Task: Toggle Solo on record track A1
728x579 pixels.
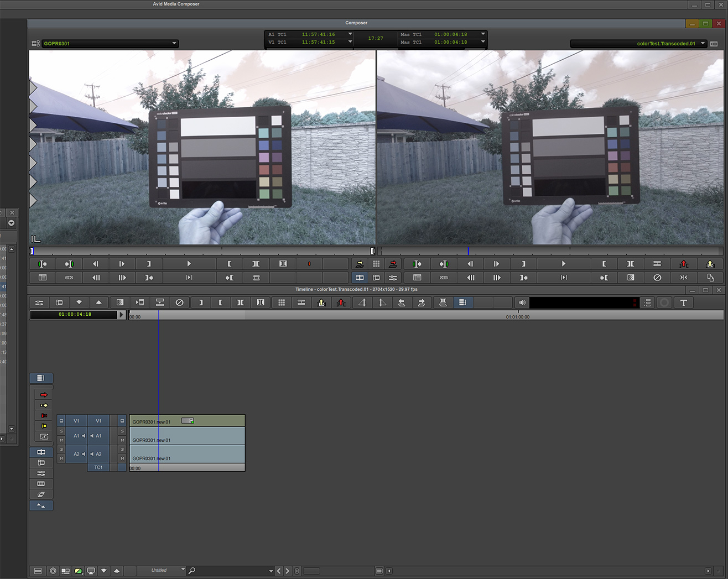Action: pos(122,431)
